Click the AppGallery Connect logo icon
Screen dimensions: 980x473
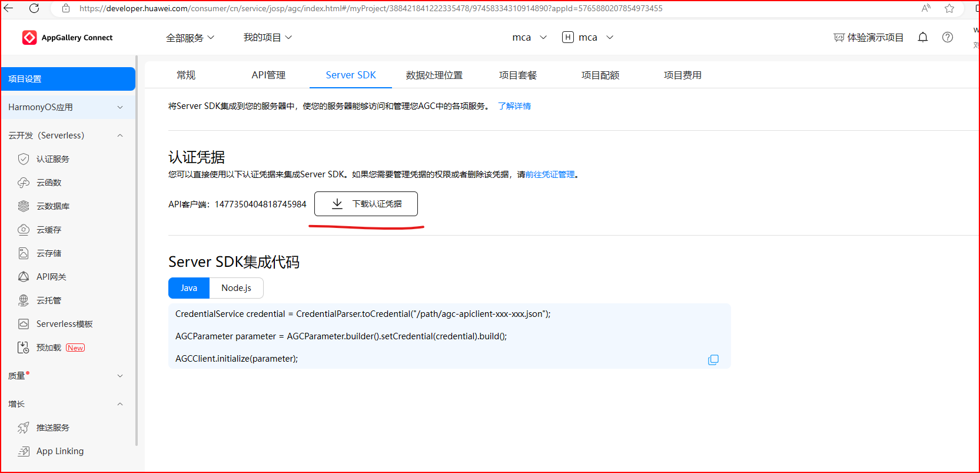[x=29, y=37]
